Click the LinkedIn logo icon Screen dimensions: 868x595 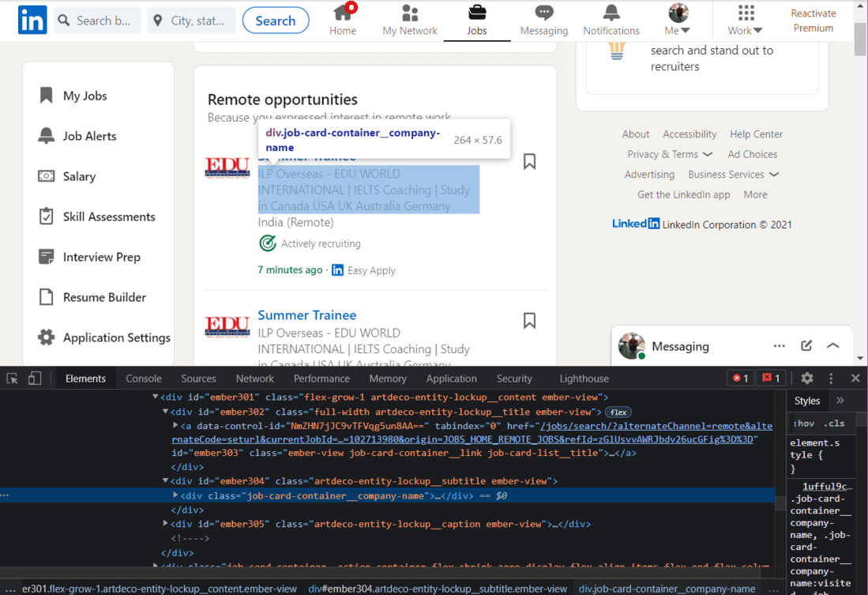click(32, 20)
